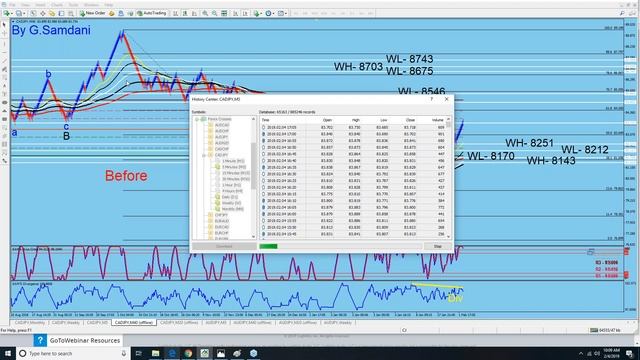Open the Profiles toolbar icon
Viewport: 640px width, 360px height.
(x=19, y=13)
